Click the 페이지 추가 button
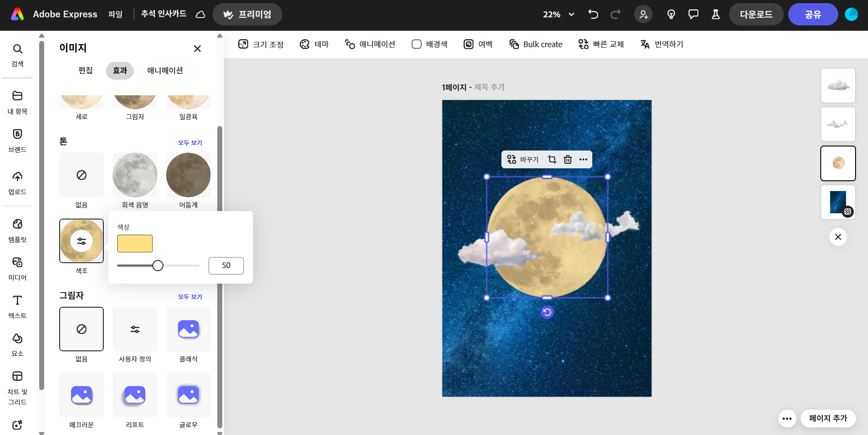Viewport: 868px width, 435px height. click(828, 419)
